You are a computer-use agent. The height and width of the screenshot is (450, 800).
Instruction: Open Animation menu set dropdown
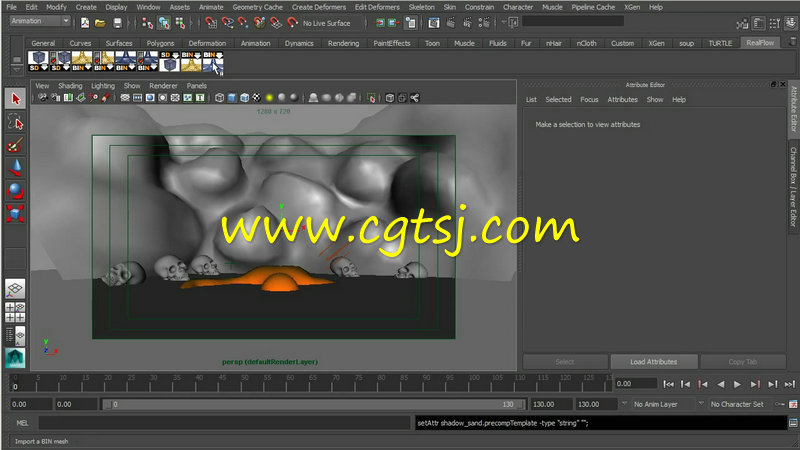tap(40, 21)
